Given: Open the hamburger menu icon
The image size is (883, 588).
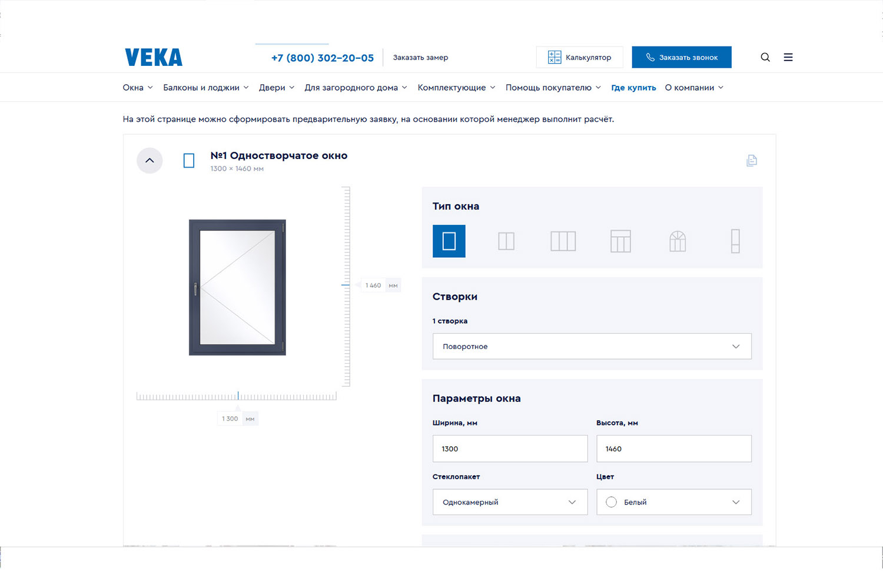Looking at the screenshot, I should click(788, 57).
